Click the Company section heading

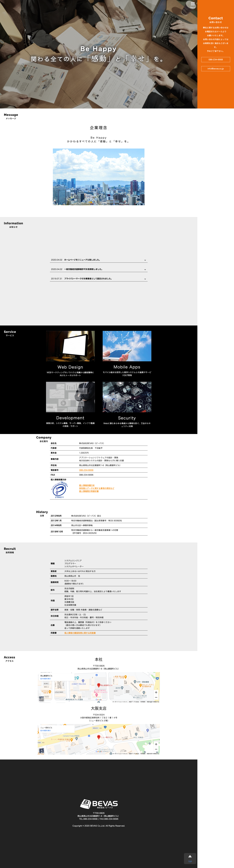pyautogui.click(x=44, y=437)
